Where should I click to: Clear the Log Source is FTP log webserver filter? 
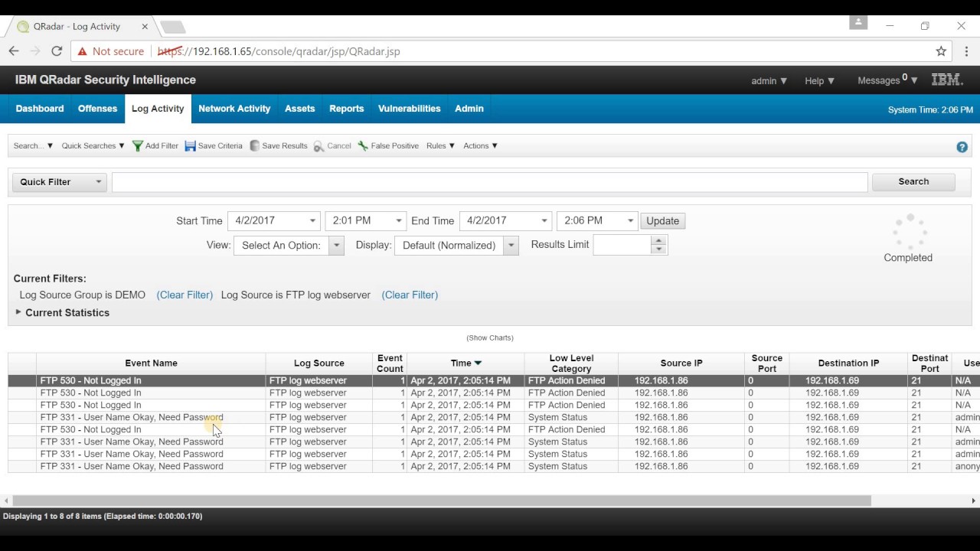410,295
